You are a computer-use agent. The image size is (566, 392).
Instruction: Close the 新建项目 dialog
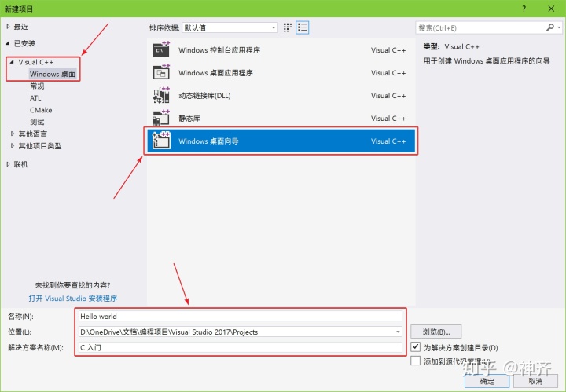click(551, 9)
